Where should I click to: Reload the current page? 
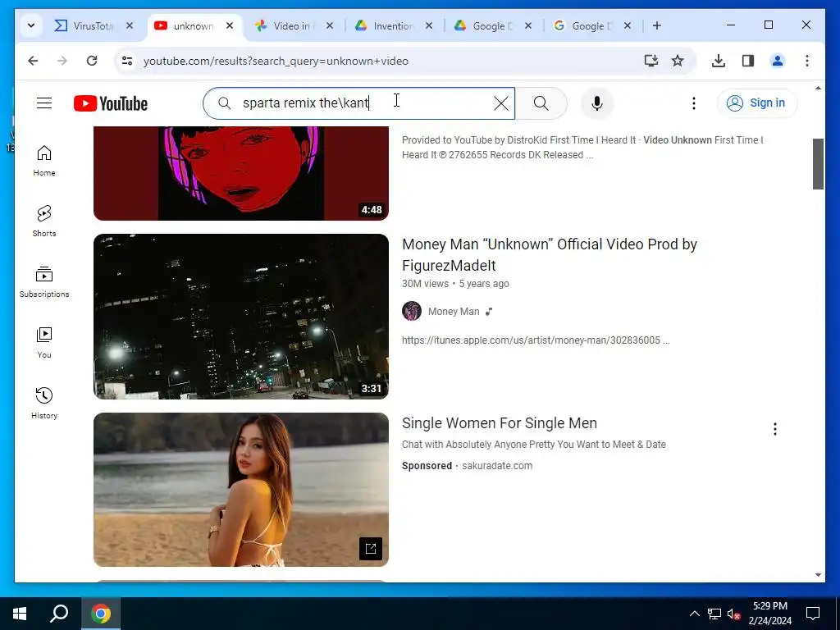92,61
